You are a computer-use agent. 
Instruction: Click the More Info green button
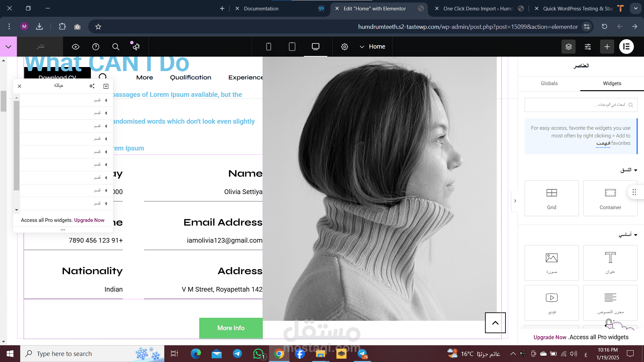231,328
